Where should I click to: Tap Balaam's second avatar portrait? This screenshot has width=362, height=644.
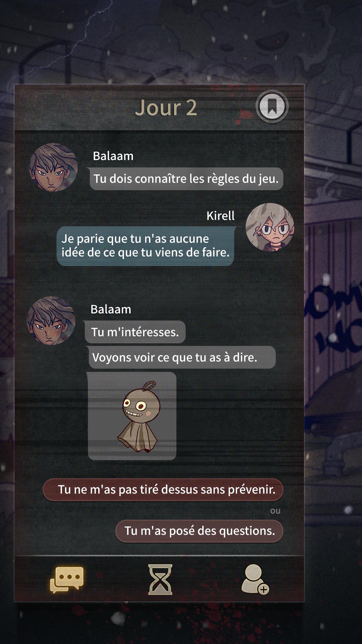click(x=51, y=321)
